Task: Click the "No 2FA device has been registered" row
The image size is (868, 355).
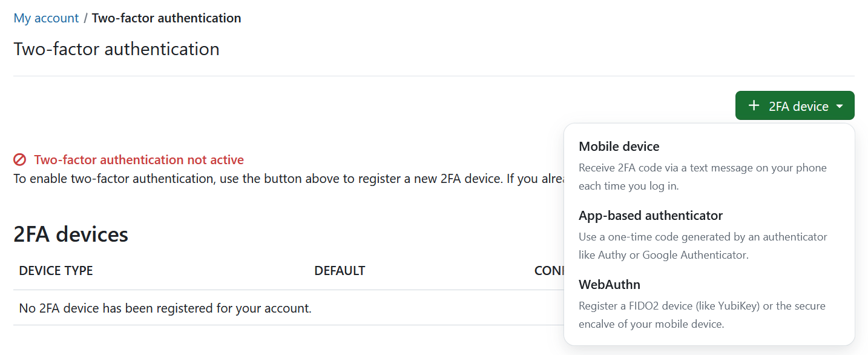Action: [x=165, y=308]
